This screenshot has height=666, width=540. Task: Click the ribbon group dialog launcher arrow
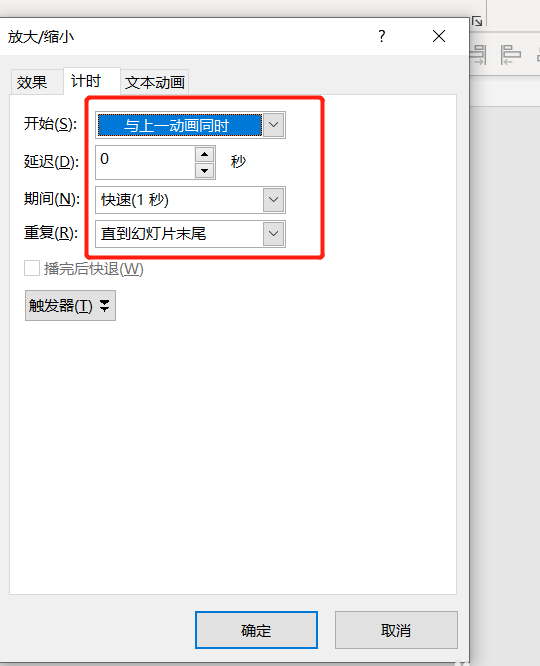pos(477,21)
